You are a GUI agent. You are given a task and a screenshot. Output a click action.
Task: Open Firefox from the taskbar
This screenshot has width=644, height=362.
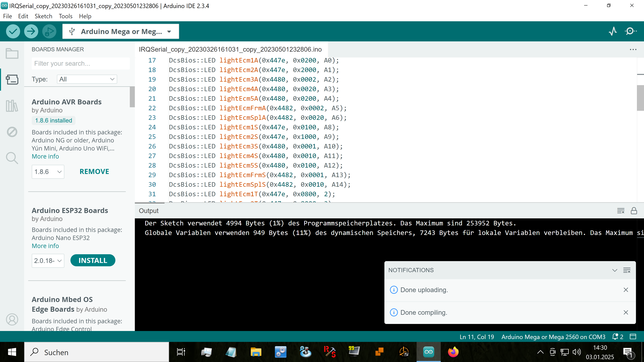[453, 352]
